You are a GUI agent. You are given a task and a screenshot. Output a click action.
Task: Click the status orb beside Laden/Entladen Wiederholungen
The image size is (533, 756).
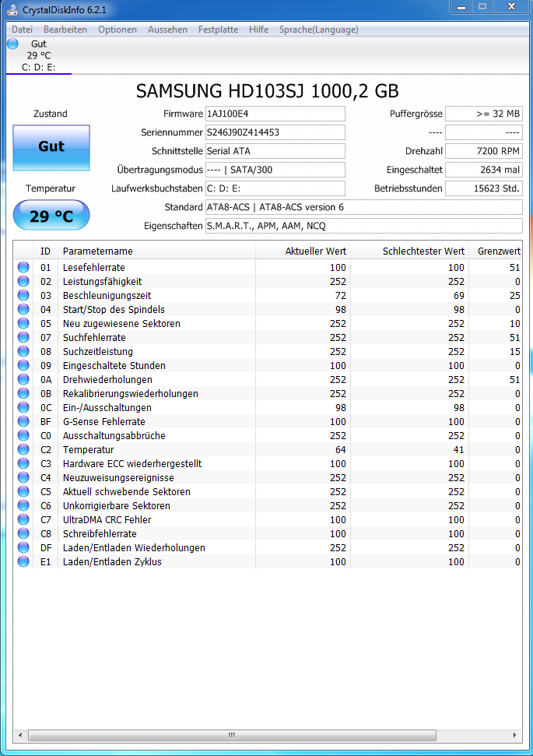pyautogui.click(x=23, y=547)
